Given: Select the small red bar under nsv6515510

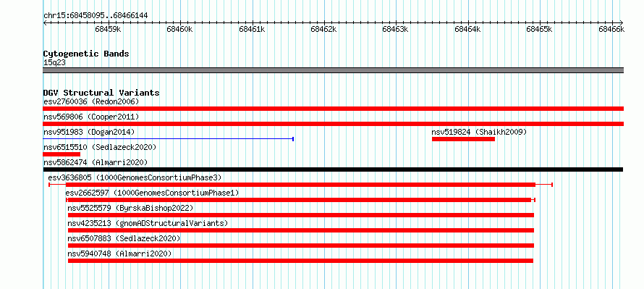Looking at the screenshot, I should click(x=62, y=154).
